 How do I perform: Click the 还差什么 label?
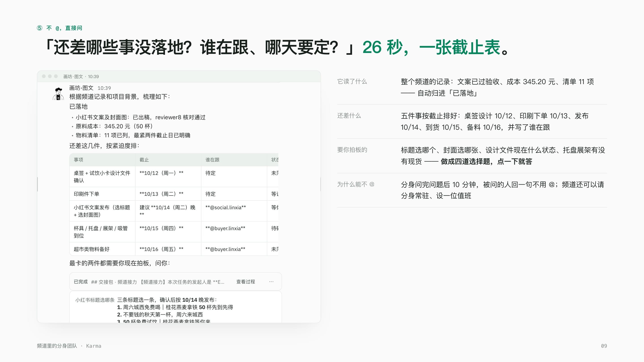(349, 116)
